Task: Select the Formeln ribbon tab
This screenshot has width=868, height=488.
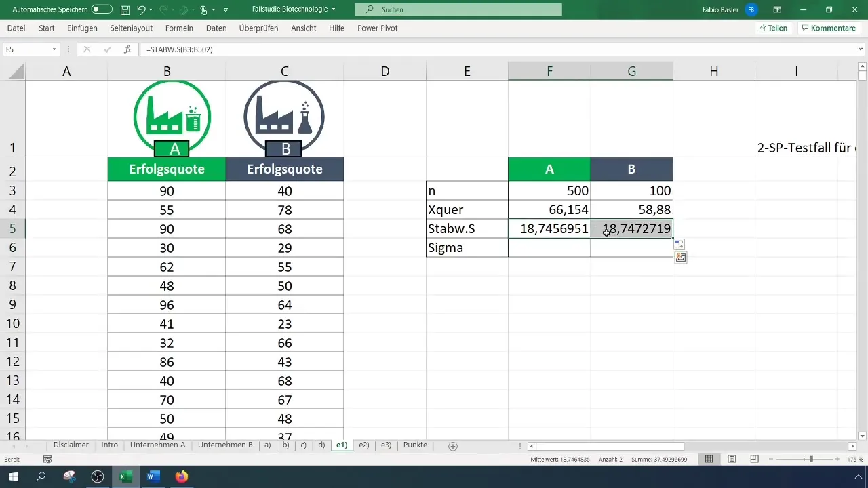Action: (179, 28)
